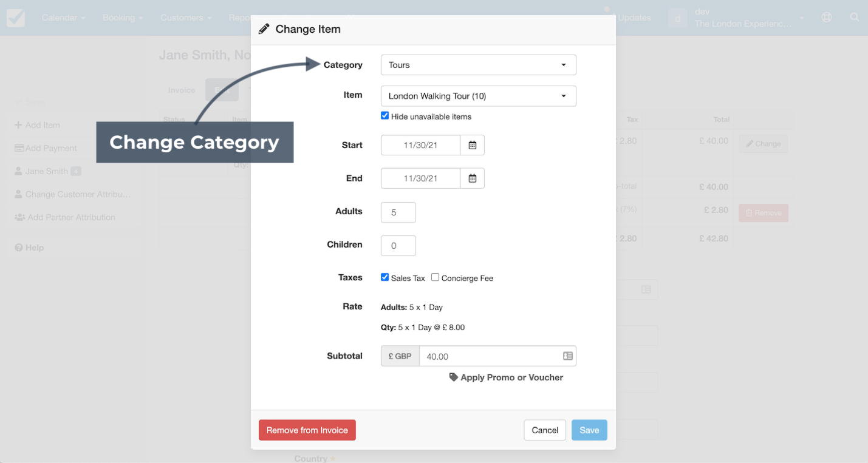Click the Children quantity field
This screenshot has width=868, height=463.
coord(398,246)
